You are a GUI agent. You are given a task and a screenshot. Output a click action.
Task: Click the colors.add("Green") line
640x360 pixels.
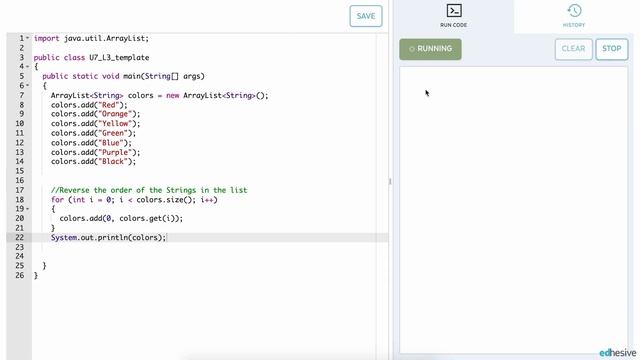click(x=93, y=133)
